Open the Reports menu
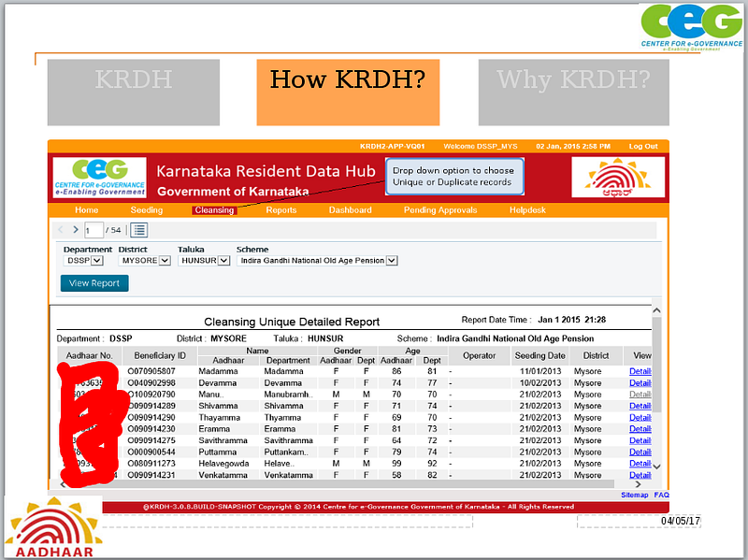748x560 pixels. (281, 209)
